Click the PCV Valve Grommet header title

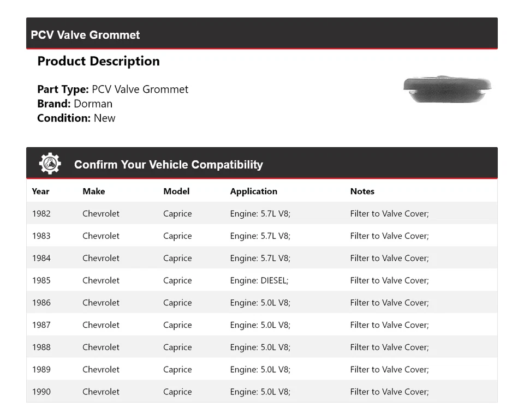[x=85, y=35]
